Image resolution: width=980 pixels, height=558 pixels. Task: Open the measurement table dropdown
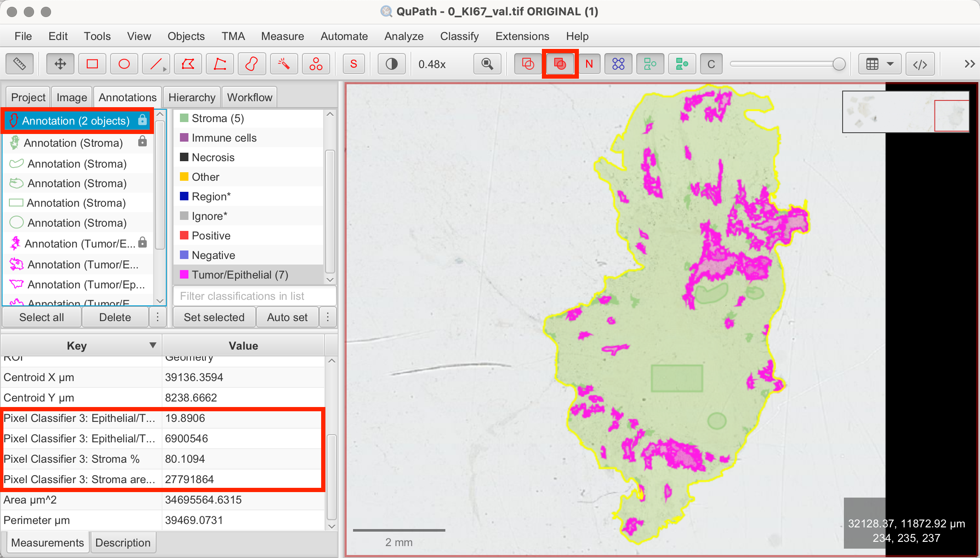pyautogui.click(x=879, y=64)
